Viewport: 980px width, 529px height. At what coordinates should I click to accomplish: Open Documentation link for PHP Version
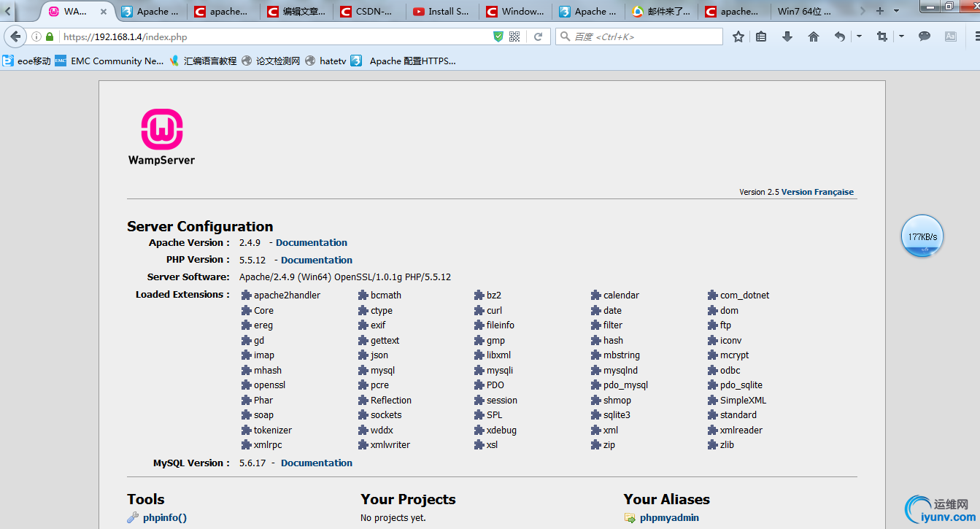point(317,260)
